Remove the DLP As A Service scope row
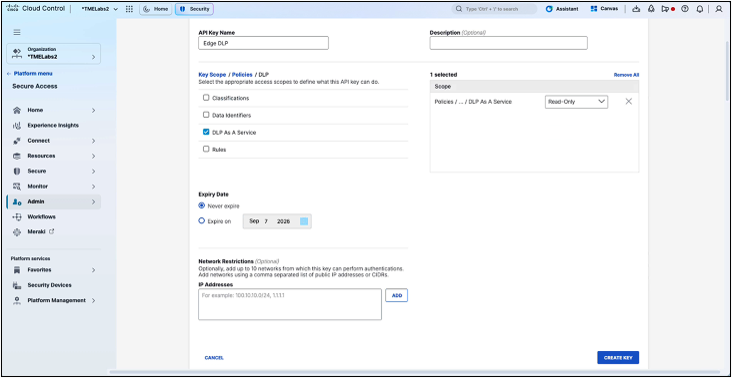The width and height of the screenshot is (732, 378). point(628,102)
